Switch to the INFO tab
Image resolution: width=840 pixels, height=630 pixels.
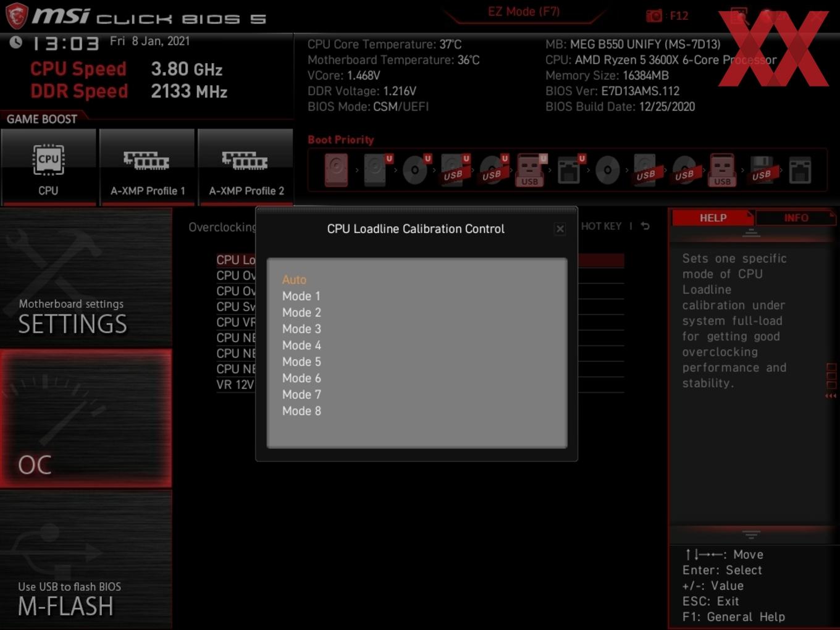click(796, 218)
